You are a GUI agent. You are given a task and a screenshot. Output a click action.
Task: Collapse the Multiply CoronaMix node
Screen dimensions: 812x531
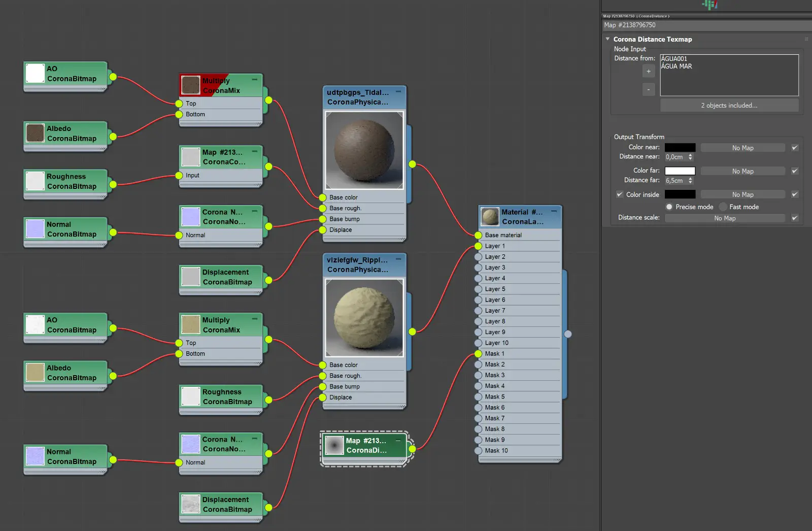pos(255,80)
